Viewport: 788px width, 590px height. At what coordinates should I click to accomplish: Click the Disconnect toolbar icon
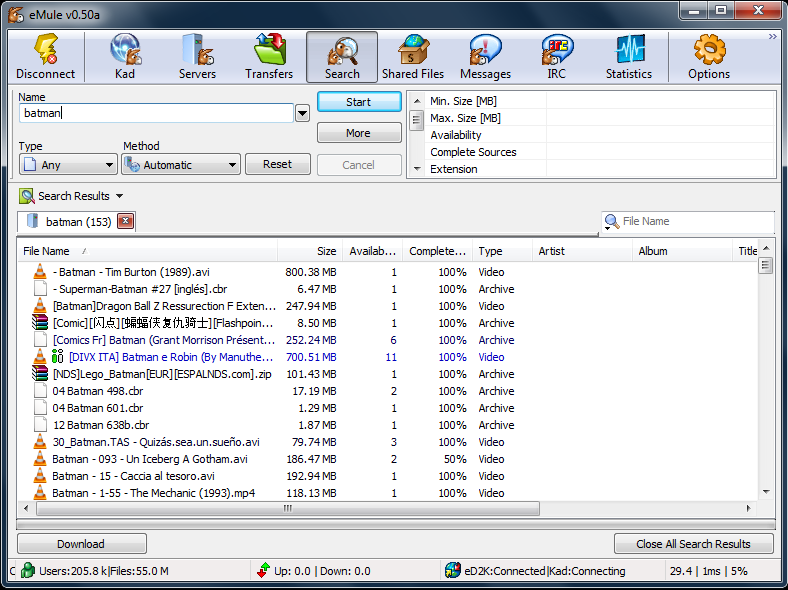tap(46, 57)
